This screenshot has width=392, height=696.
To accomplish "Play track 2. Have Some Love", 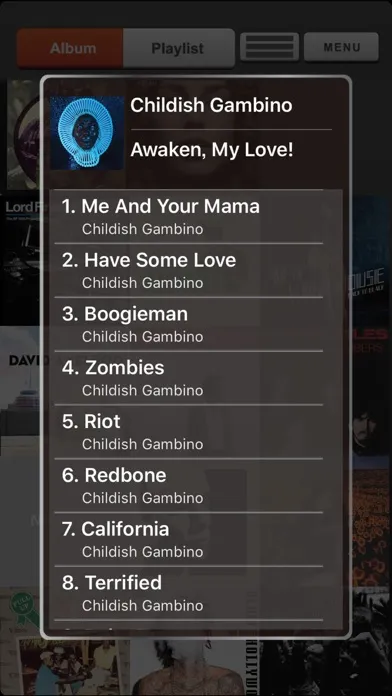I will (x=189, y=270).
